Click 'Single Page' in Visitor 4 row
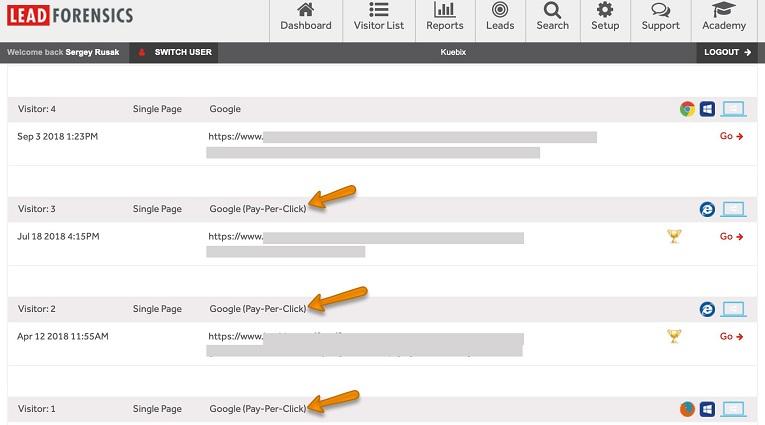The height and width of the screenshot is (425, 765). point(157,109)
